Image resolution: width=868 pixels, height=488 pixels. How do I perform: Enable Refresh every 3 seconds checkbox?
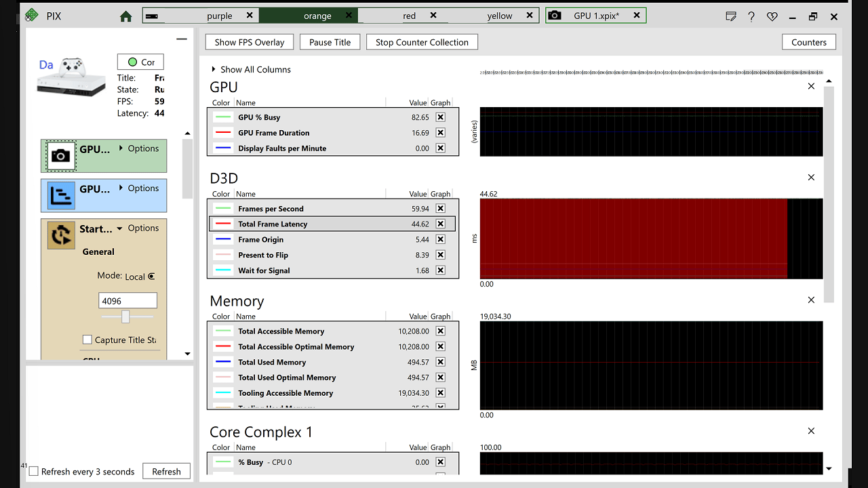click(33, 472)
